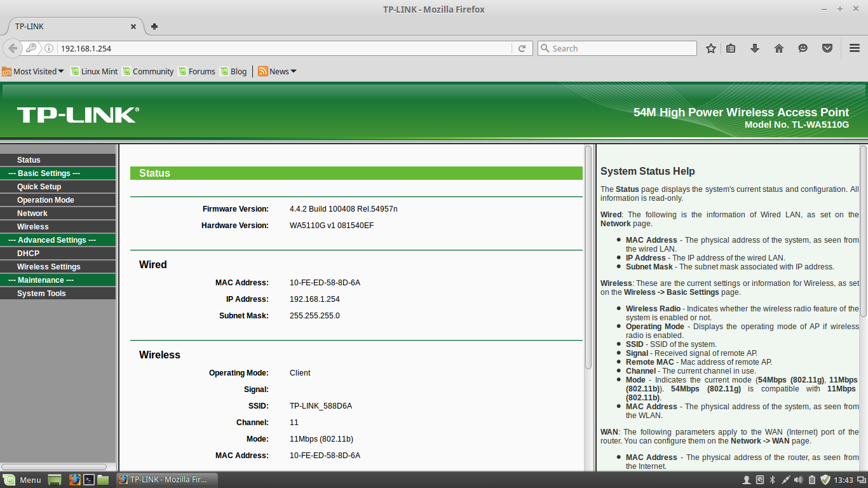Click the browser back arrow button
This screenshot has height=488, width=868.
tap(13, 48)
